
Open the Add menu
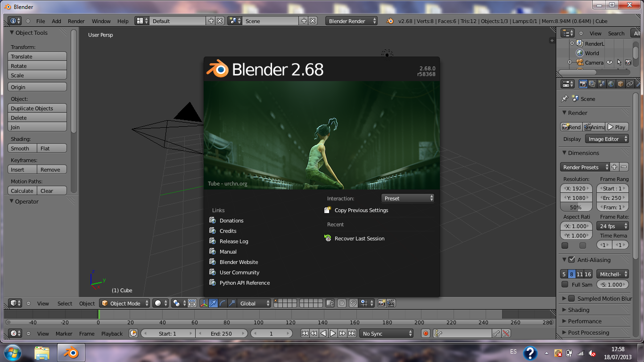point(57,21)
